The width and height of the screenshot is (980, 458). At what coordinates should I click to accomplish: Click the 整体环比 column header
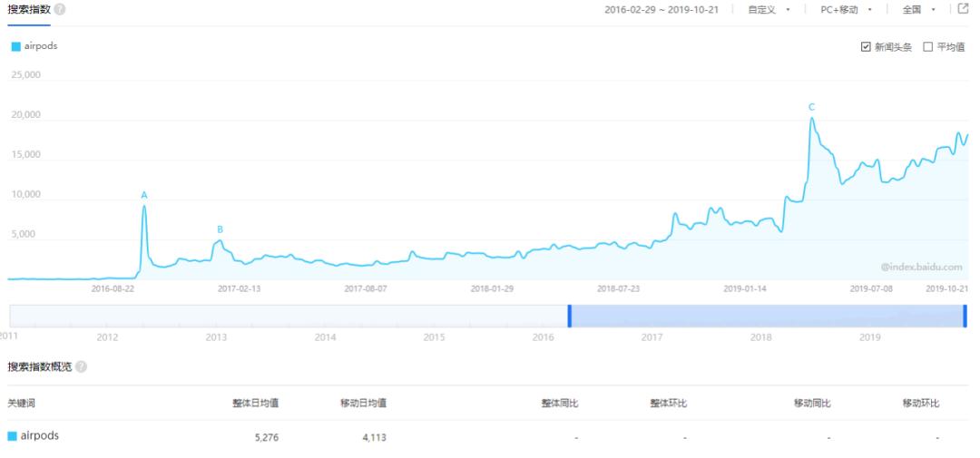coord(669,404)
